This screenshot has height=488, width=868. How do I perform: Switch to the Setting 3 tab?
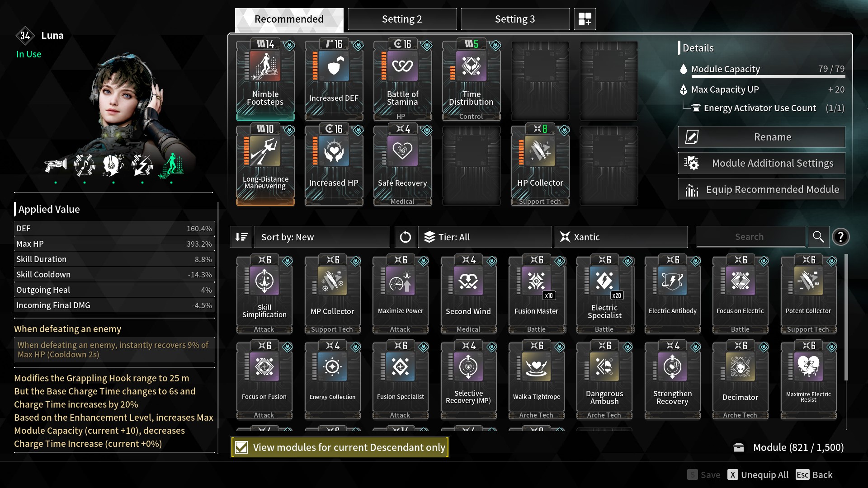point(515,19)
